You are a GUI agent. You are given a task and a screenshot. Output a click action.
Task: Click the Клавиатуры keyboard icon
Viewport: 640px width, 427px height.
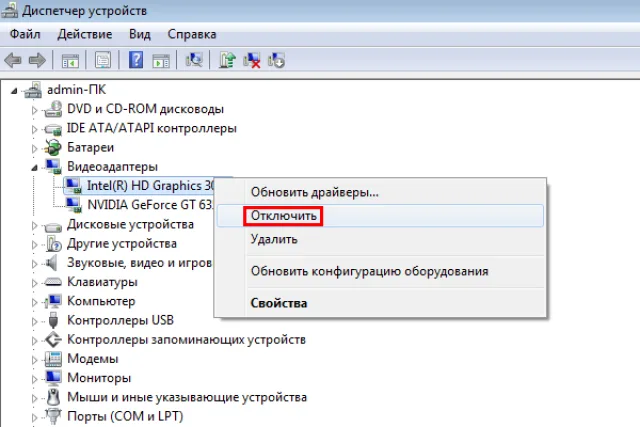coord(53,282)
